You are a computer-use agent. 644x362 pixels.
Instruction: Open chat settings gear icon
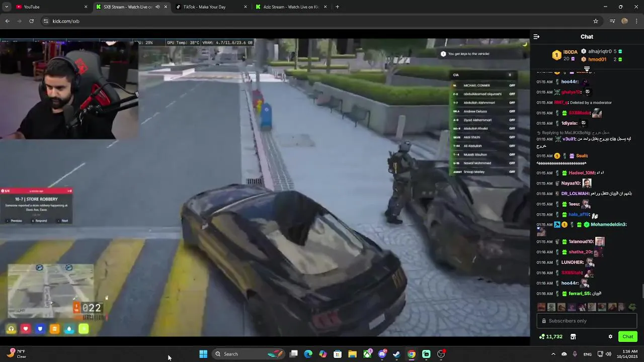pyautogui.click(x=610, y=337)
